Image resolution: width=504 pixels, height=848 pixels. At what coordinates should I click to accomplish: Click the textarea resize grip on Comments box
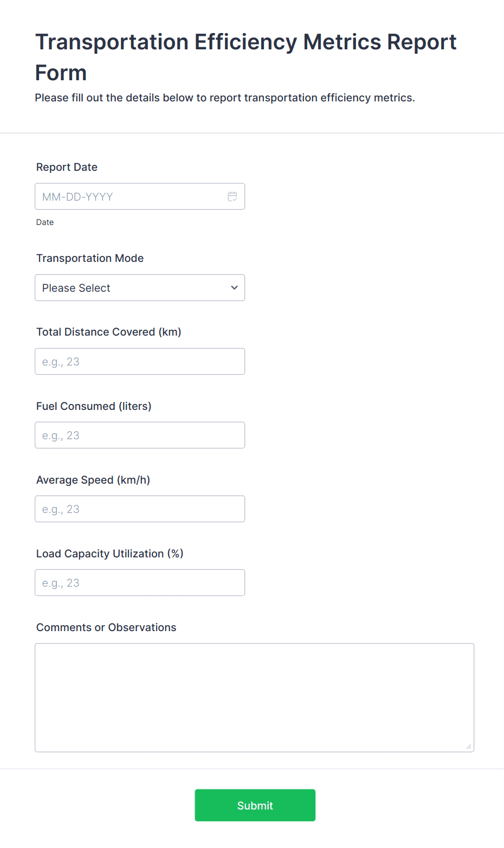468,747
